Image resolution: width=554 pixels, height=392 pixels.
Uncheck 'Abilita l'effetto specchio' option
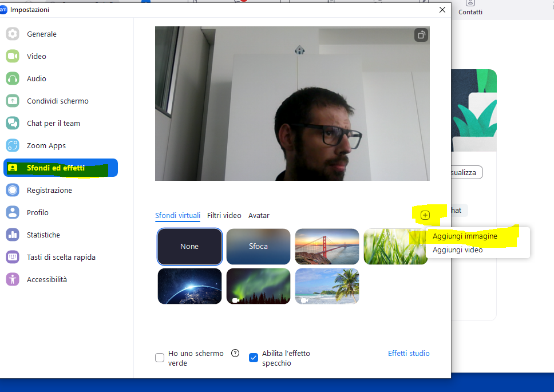pyautogui.click(x=254, y=358)
